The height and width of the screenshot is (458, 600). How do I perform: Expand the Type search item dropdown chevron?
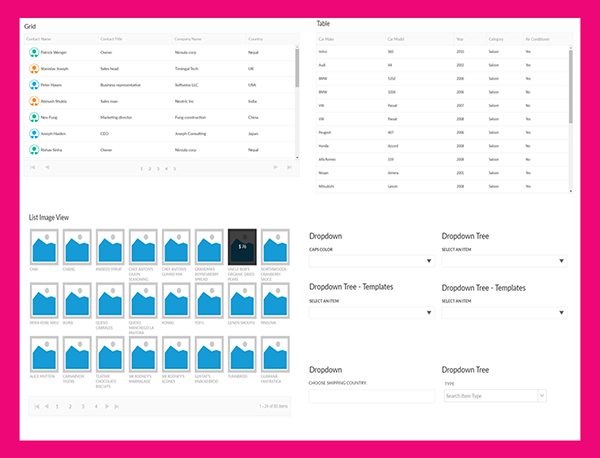[x=541, y=396]
